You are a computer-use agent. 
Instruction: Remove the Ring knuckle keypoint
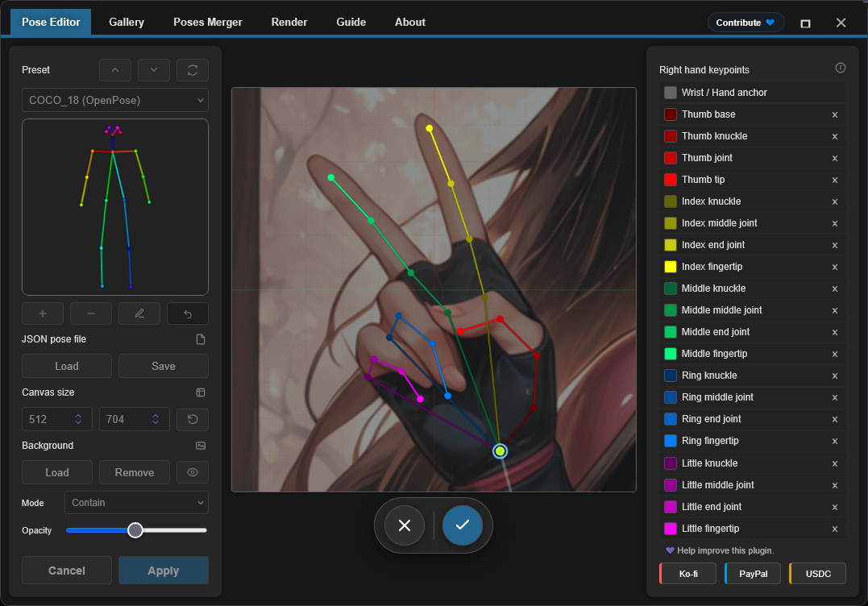(835, 376)
